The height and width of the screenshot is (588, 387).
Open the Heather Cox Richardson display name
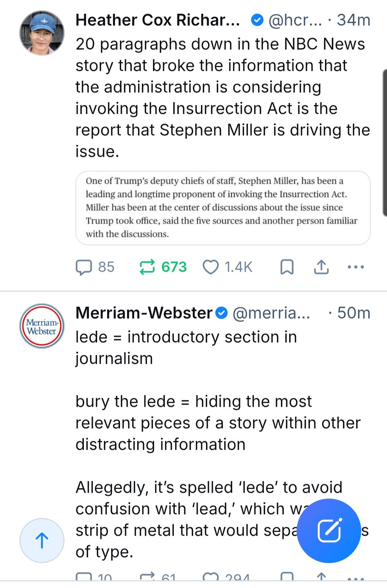[158, 20]
